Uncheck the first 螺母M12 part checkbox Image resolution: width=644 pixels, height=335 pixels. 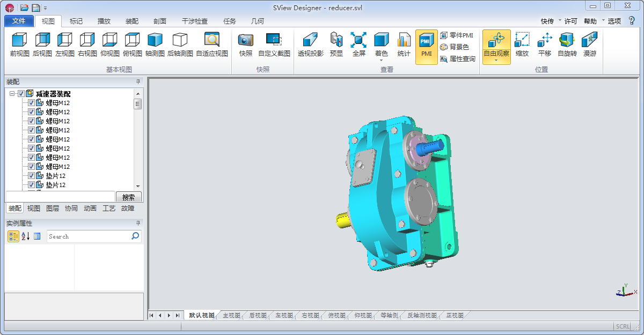(x=31, y=103)
